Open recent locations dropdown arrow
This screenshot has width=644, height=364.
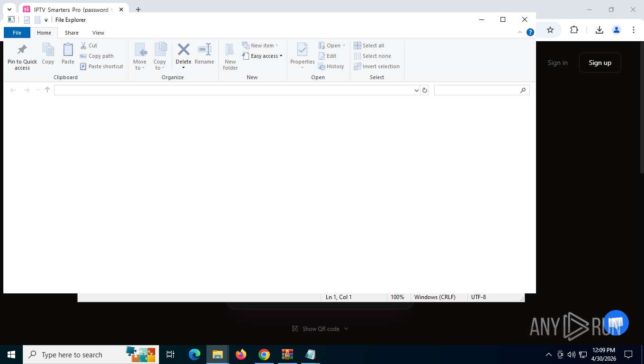(x=38, y=90)
